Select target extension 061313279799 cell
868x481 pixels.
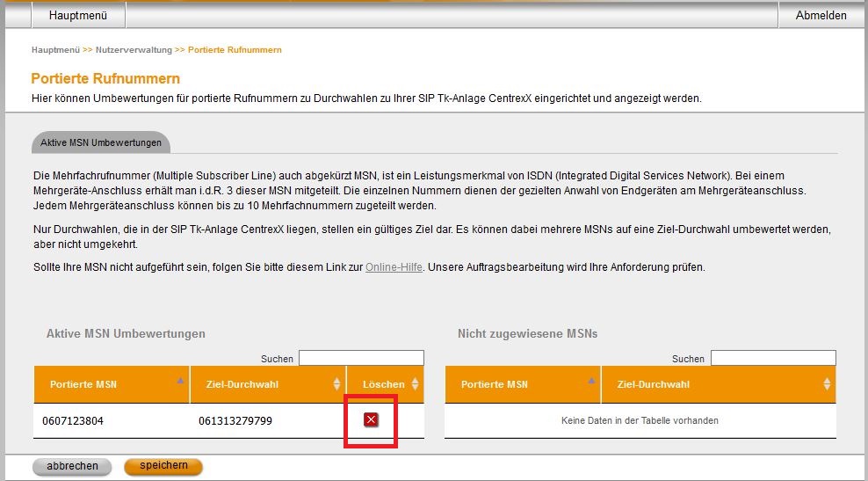tap(235, 421)
